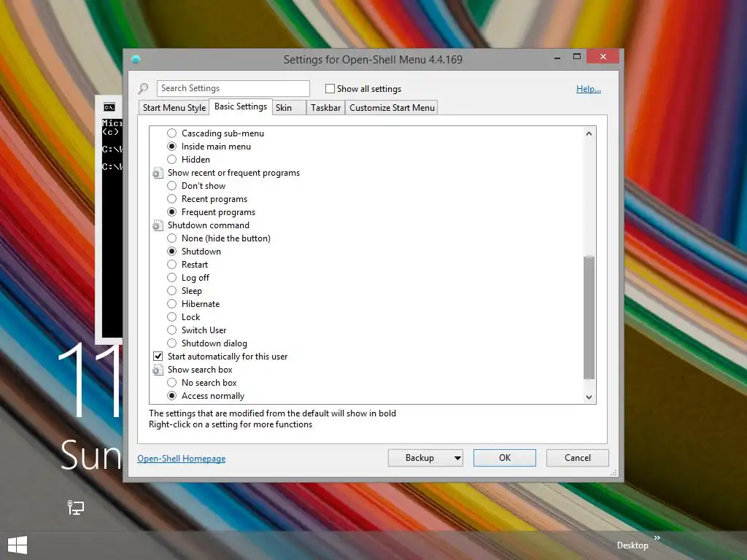
Task: Open the Windows Start button on taskbar
Action: pyautogui.click(x=18, y=545)
